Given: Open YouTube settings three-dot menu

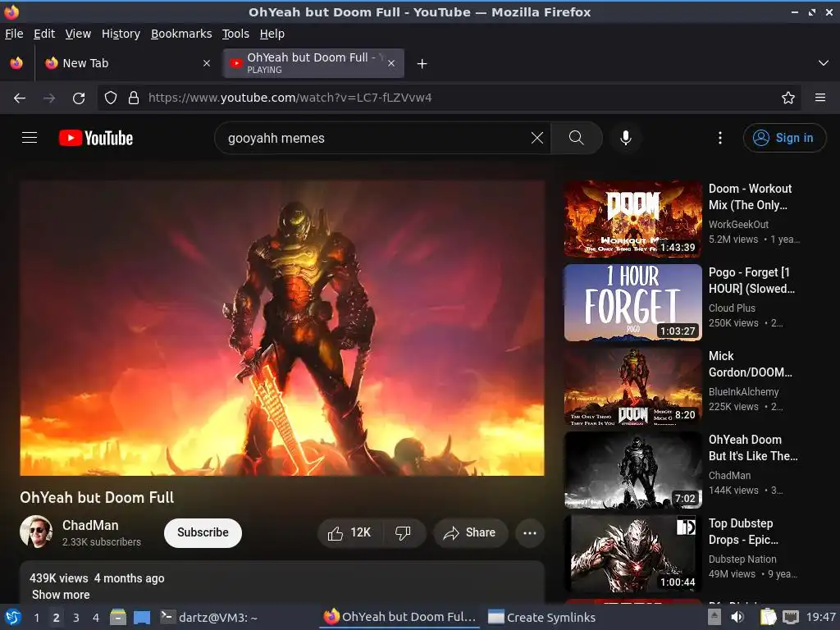Looking at the screenshot, I should pos(720,138).
